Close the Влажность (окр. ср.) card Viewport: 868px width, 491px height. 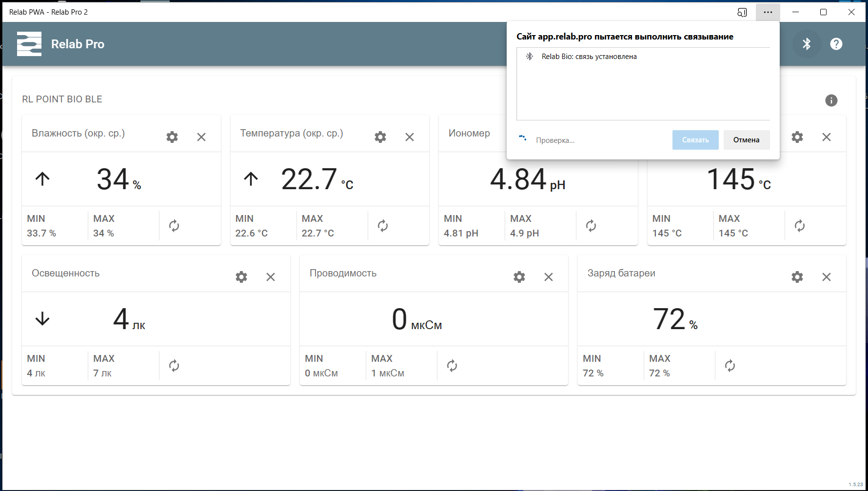[201, 137]
